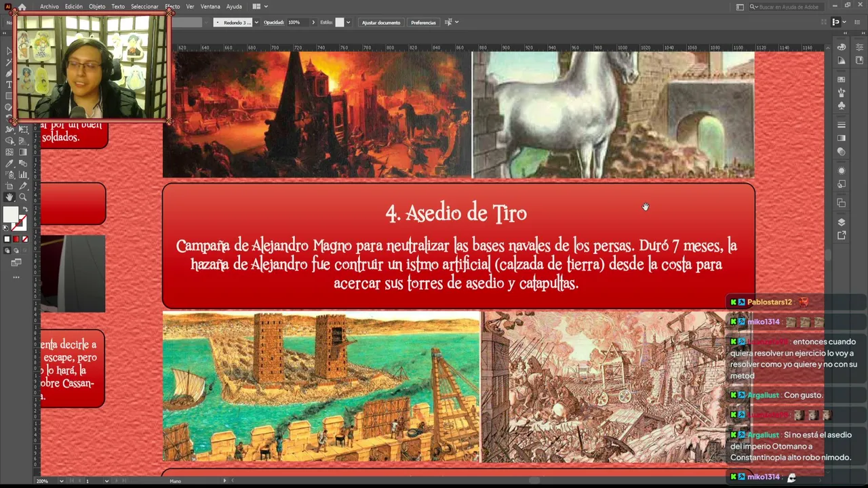Click the Preferencias button

coord(423,22)
